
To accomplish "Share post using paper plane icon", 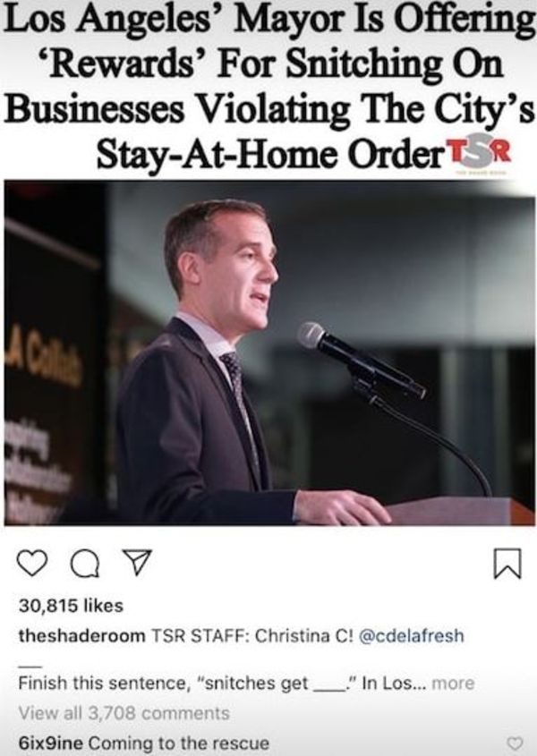I will [x=138, y=563].
